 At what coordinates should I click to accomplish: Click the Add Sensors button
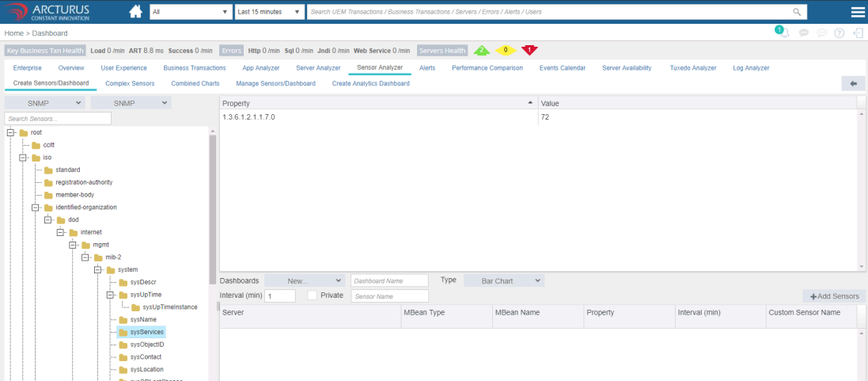coord(834,295)
